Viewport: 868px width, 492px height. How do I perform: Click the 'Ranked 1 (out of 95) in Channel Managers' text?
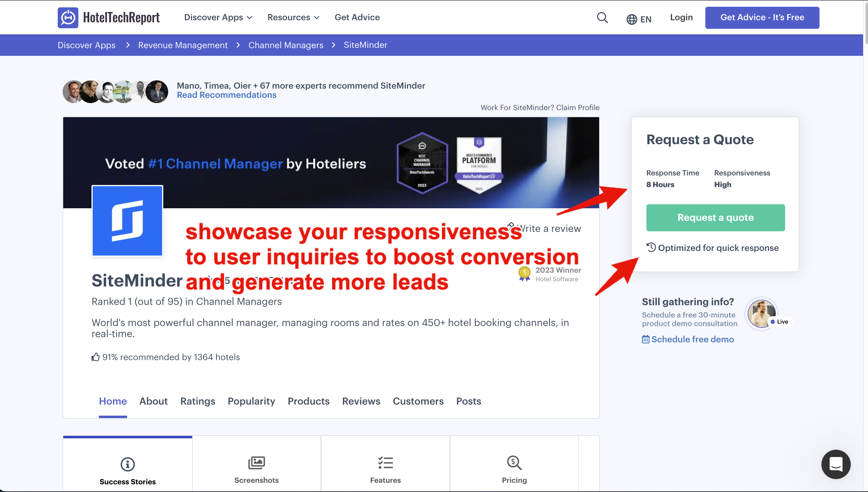click(187, 301)
